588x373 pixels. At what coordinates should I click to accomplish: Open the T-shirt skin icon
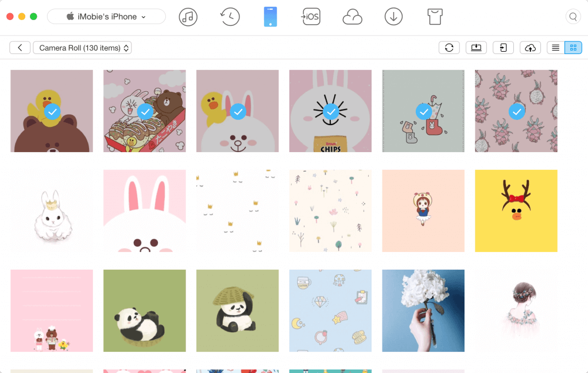coord(436,17)
